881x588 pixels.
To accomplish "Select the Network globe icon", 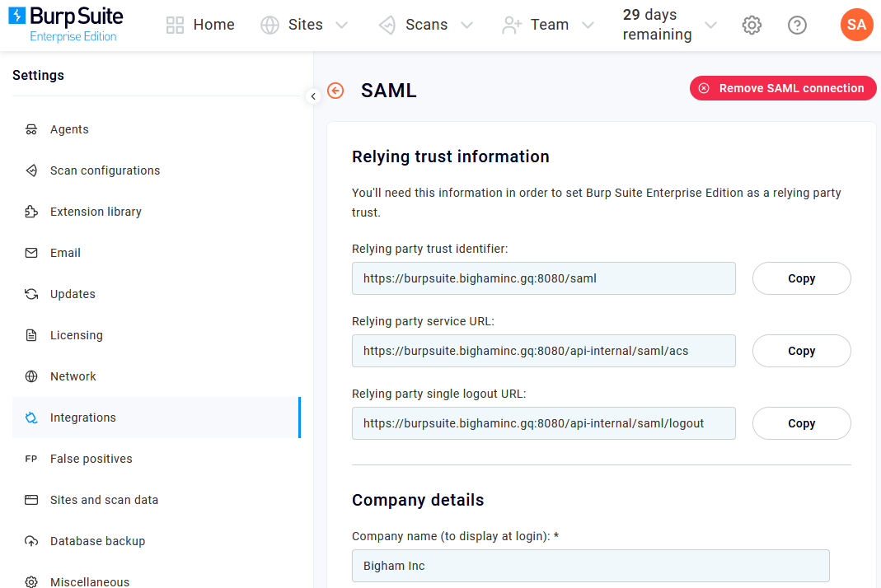I will click(x=30, y=376).
